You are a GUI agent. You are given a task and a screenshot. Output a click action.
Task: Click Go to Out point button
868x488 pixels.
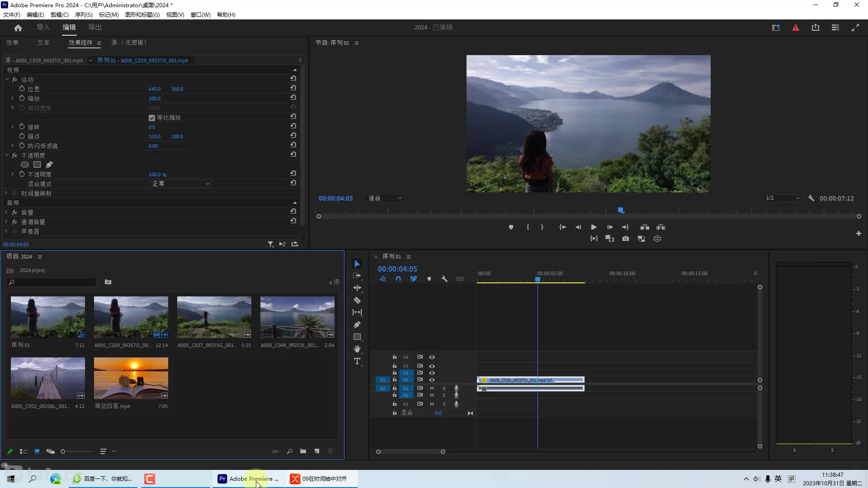click(x=625, y=227)
